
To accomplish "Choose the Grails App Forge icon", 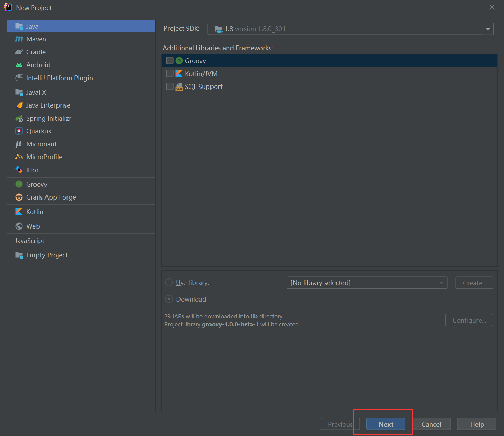I will coord(19,197).
